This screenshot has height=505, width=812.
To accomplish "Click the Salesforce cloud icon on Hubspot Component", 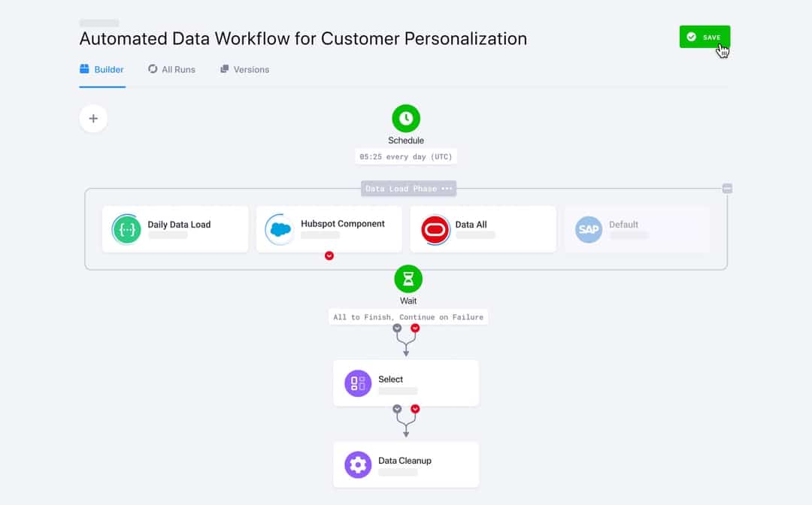I will click(279, 229).
